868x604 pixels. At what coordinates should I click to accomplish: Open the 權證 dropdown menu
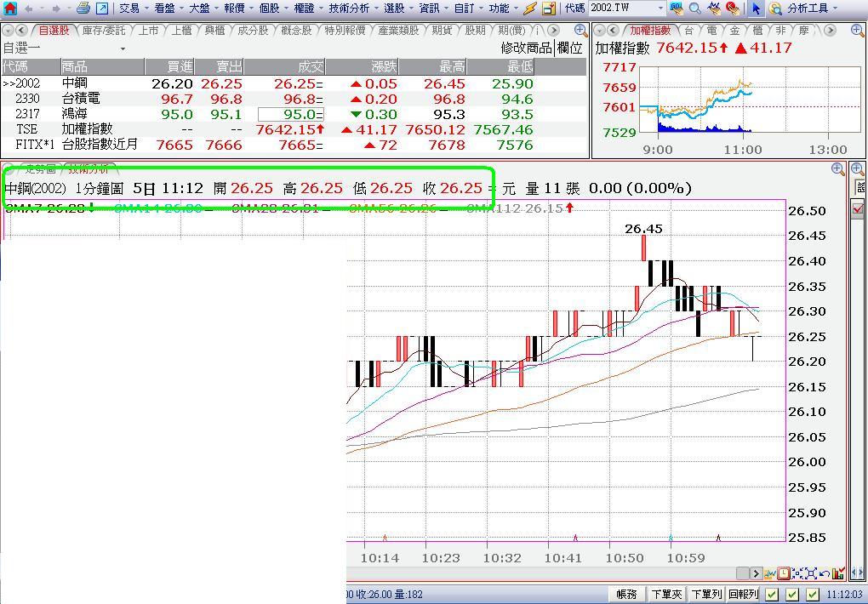308,9
